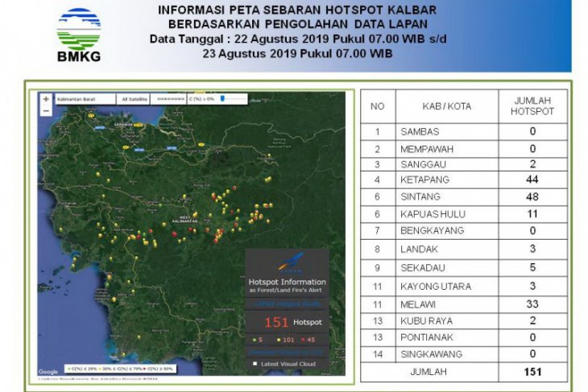Select the SINGKAWANG row name
Screen dimensions: 588x392
pyautogui.click(x=431, y=354)
